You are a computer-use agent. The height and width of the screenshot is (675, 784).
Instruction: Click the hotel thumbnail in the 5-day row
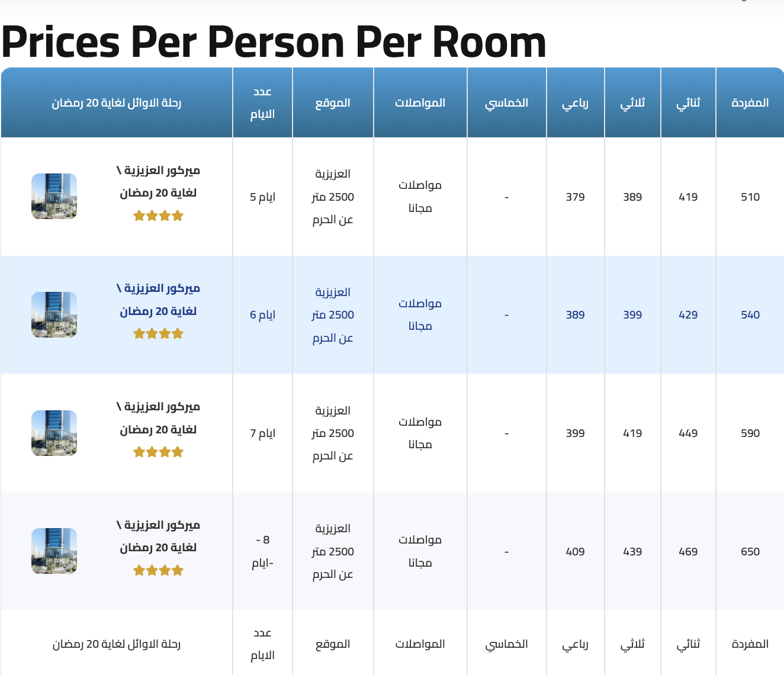click(54, 197)
